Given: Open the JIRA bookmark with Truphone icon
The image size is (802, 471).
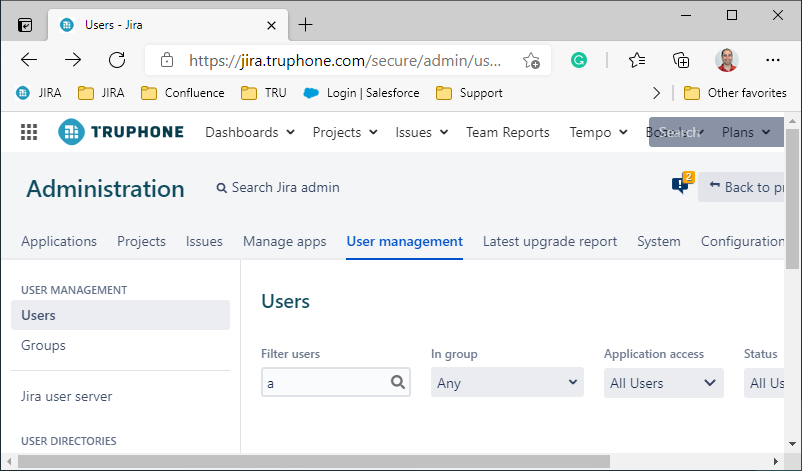Looking at the screenshot, I should point(39,93).
